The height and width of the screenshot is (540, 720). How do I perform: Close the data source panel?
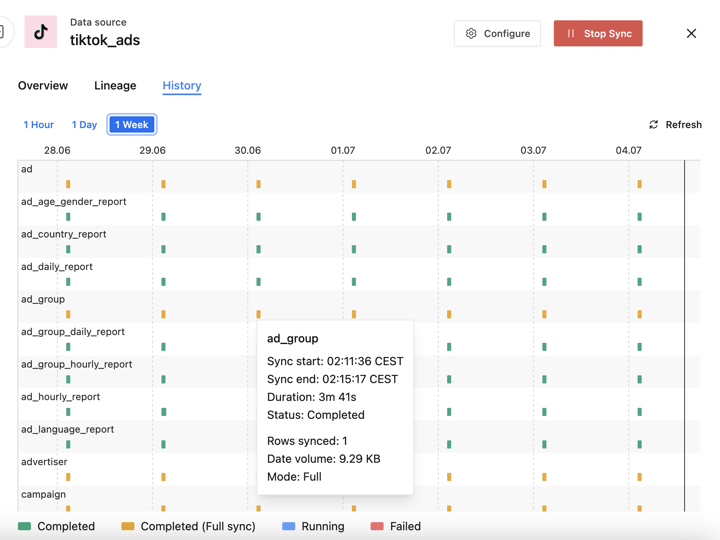pos(691,34)
